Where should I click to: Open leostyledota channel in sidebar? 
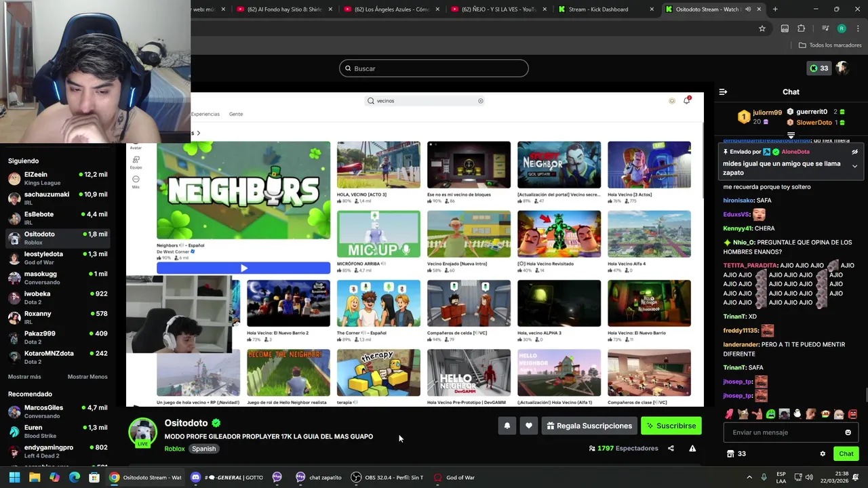(x=58, y=258)
